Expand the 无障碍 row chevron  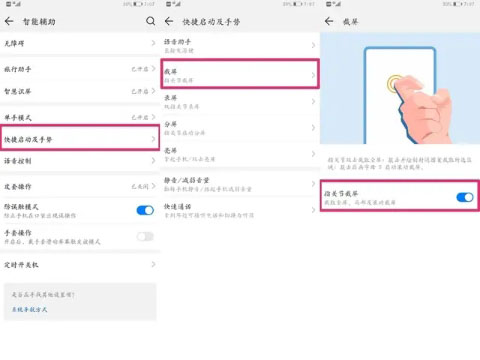pyautogui.click(x=153, y=43)
